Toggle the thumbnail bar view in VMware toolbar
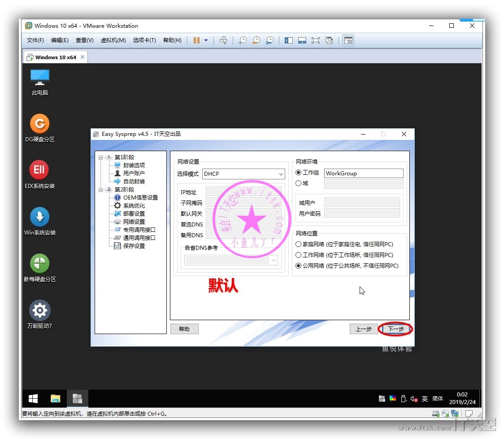This screenshot has height=439, width=504. (x=302, y=40)
